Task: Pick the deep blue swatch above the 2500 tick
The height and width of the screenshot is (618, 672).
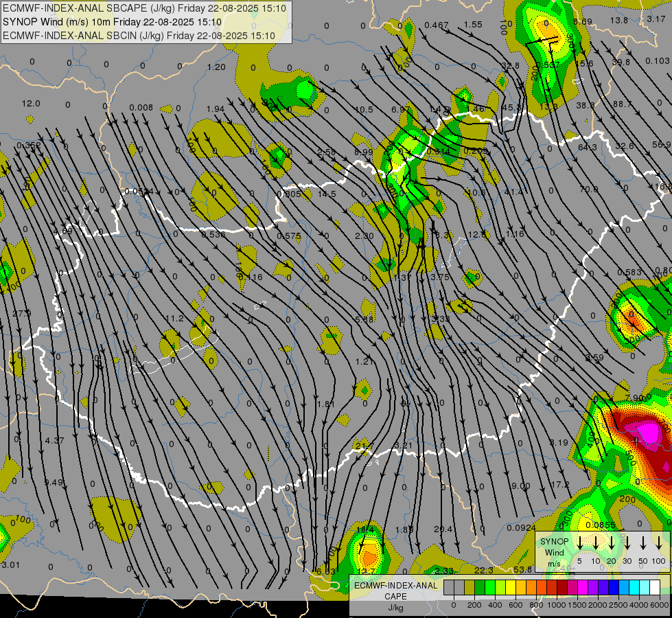Action: click(x=614, y=587)
